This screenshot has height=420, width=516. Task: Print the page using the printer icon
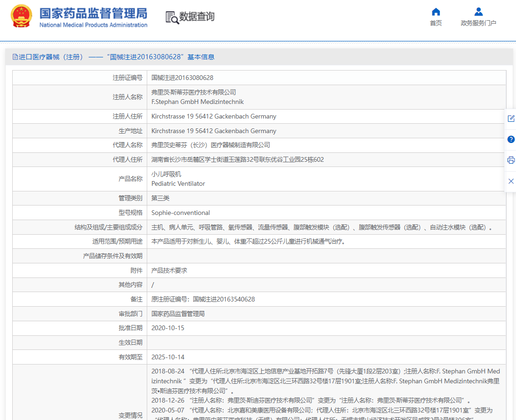511,160
